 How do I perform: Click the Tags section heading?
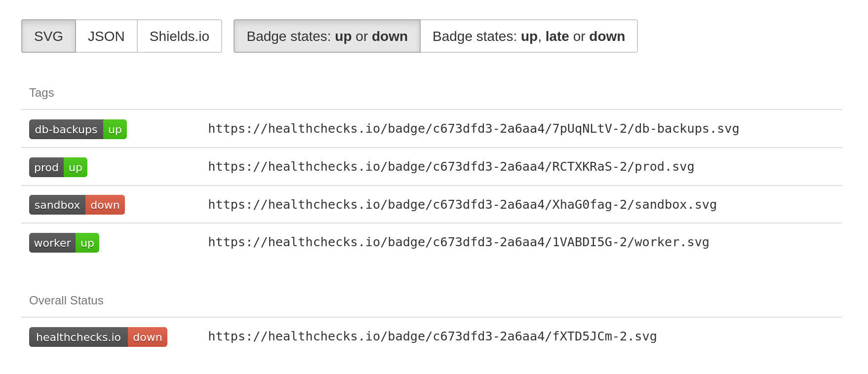[41, 93]
